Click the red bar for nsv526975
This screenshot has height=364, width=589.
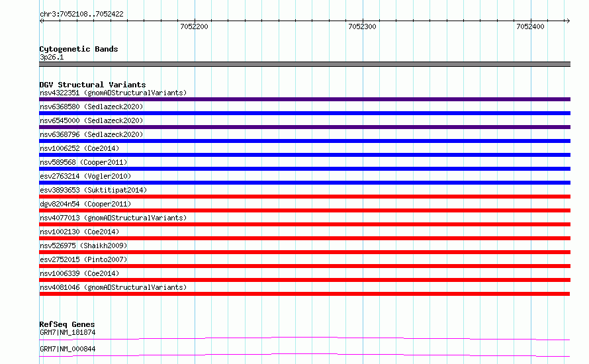coord(304,252)
